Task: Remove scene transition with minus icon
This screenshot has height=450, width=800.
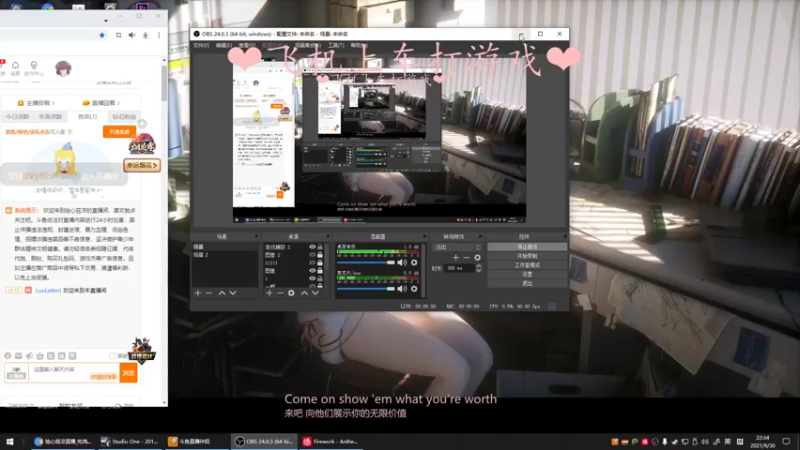Action: [466, 258]
